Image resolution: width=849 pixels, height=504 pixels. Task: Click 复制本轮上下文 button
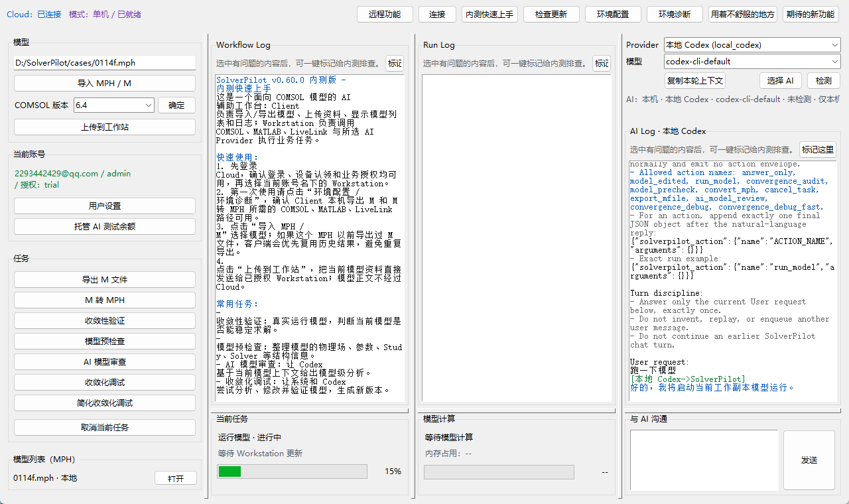point(695,81)
